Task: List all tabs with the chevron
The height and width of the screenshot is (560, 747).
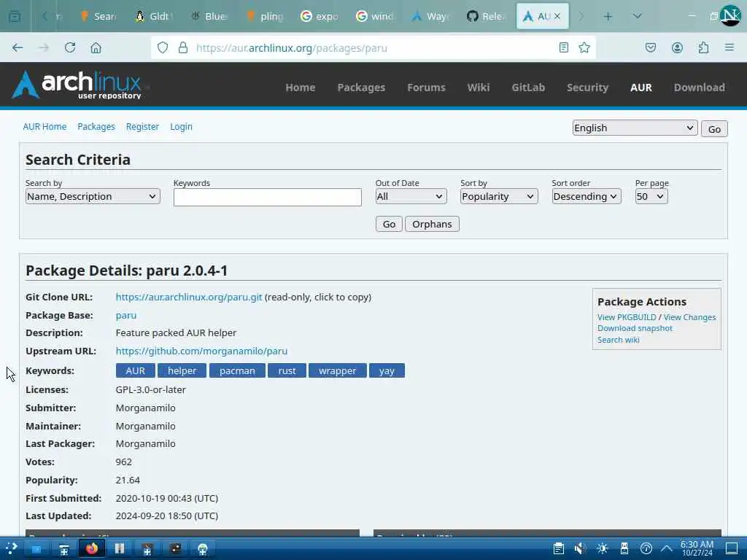Action: 638,16
